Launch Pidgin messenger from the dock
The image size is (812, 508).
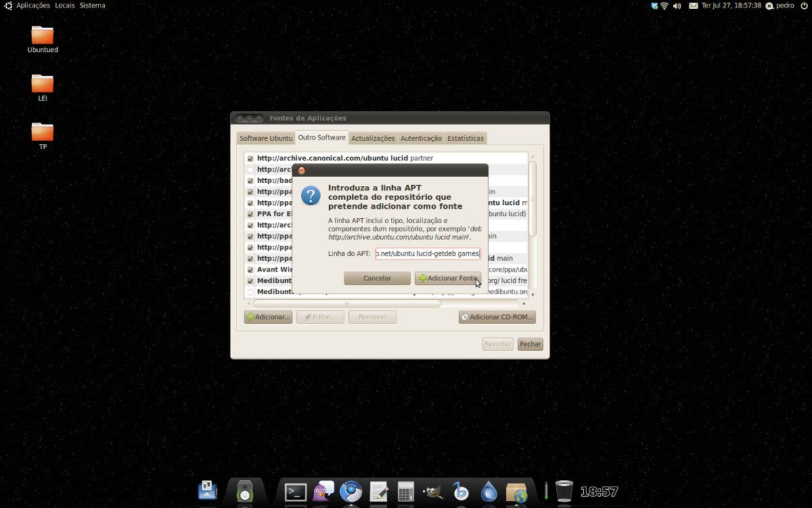[323, 491]
